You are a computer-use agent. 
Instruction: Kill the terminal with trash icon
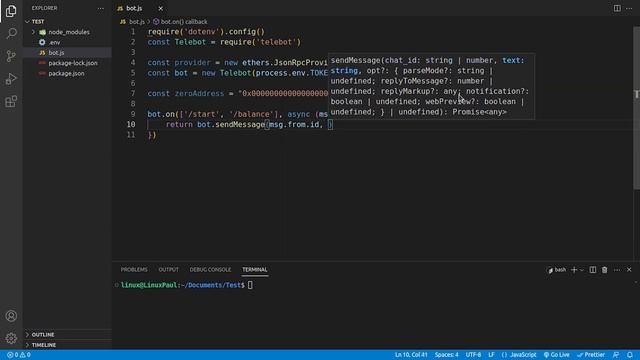(x=604, y=270)
